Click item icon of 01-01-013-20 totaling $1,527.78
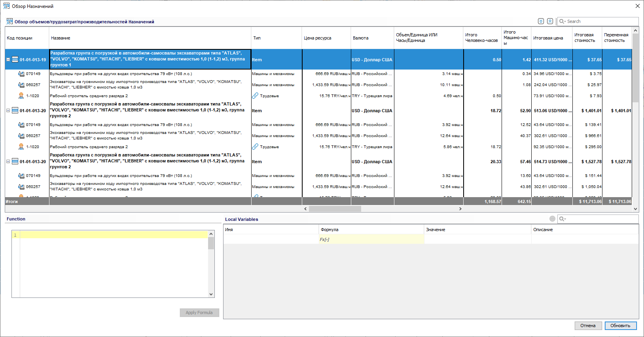 click(15, 162)
